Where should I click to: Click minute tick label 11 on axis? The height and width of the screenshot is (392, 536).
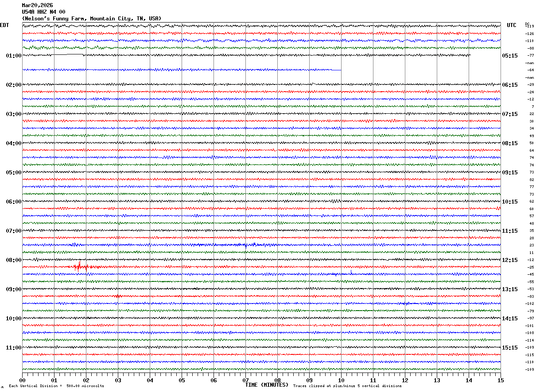point(373,380)
